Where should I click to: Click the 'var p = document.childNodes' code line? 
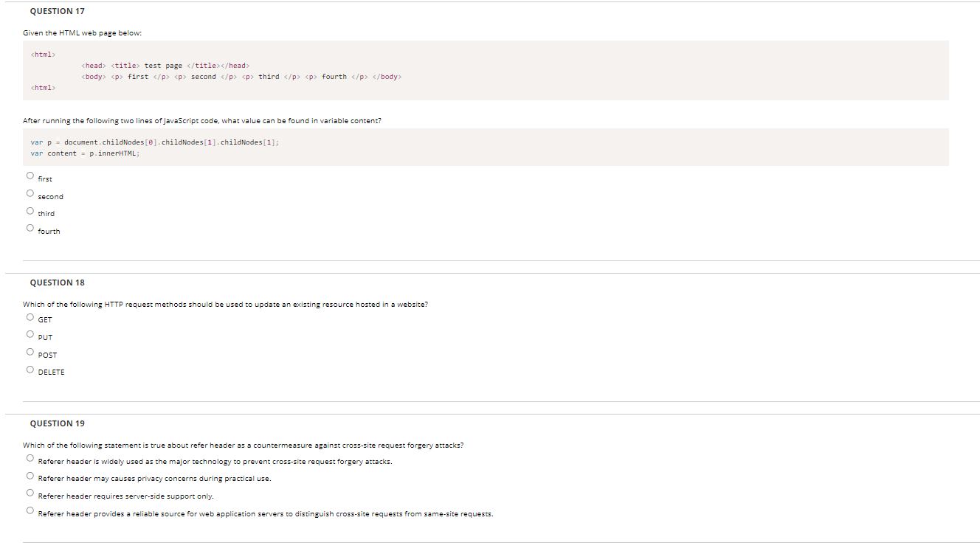155,142
